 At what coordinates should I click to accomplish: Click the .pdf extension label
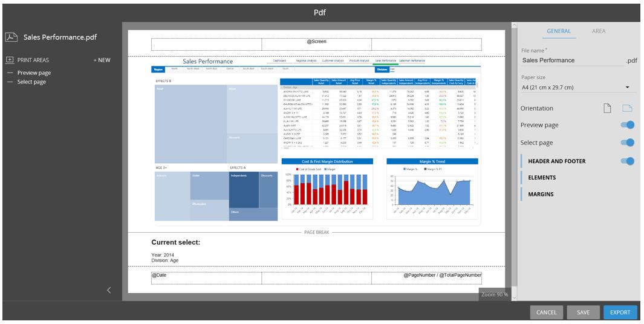coord(632,60)
